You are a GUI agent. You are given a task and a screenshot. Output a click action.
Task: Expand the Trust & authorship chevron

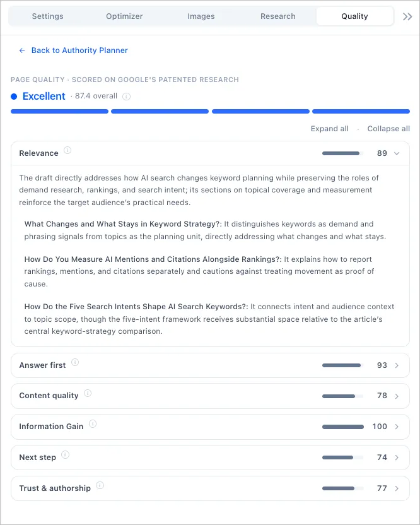pyautogui.click(x=397, y=488)
